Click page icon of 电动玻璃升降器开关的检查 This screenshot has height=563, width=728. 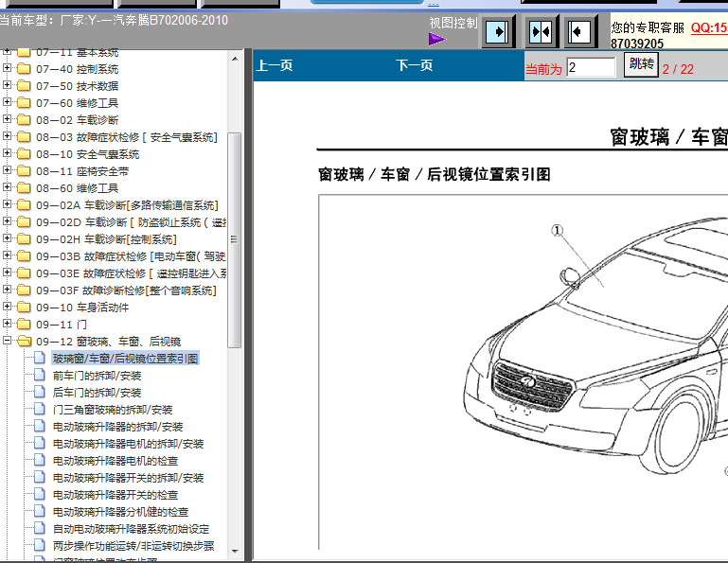(x=40, y=494)
